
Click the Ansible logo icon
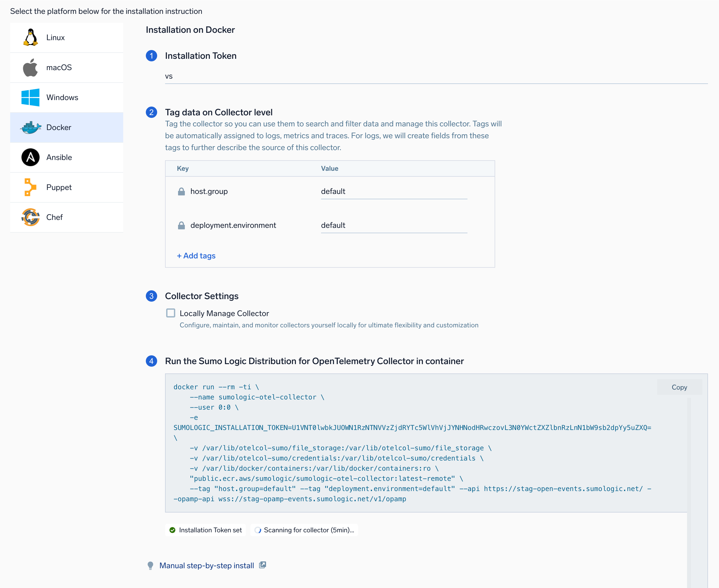click(31, 157)
